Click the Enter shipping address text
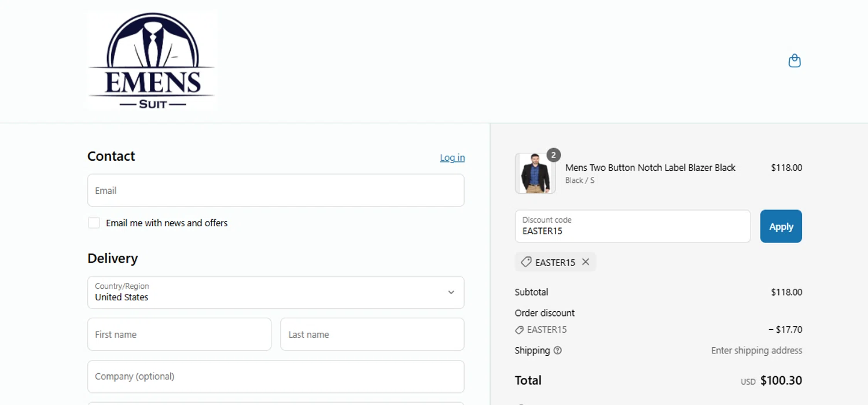Viewport: 868px width, 405px height. pyautogui.click(x=757, y=350)
